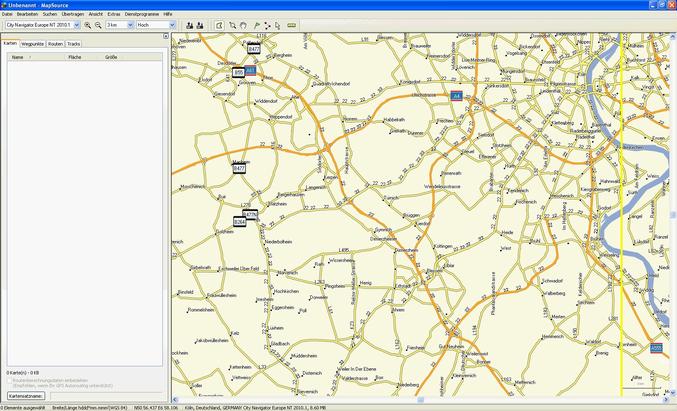Open Find Places binoculars icon

point(188,25)
